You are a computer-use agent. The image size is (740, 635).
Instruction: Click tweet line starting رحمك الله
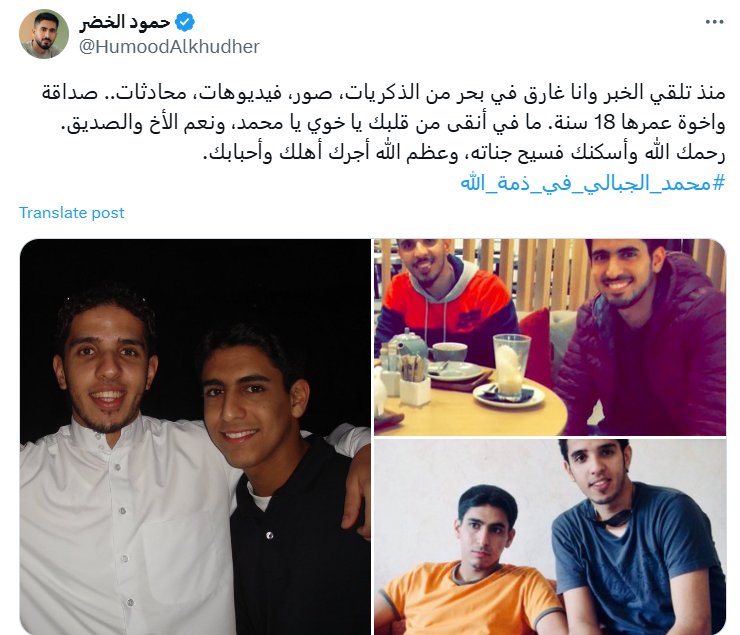coord(464,153)
